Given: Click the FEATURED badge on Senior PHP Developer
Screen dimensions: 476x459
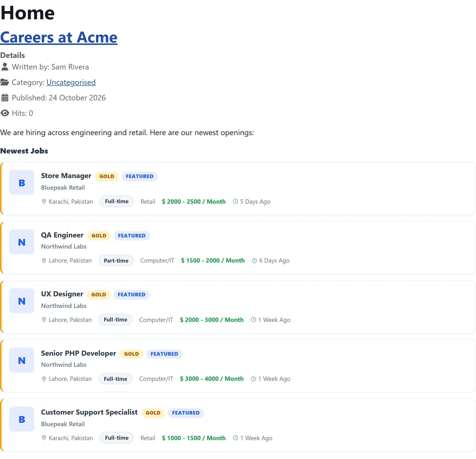Looking at the screenshot, I should point(164,354).
